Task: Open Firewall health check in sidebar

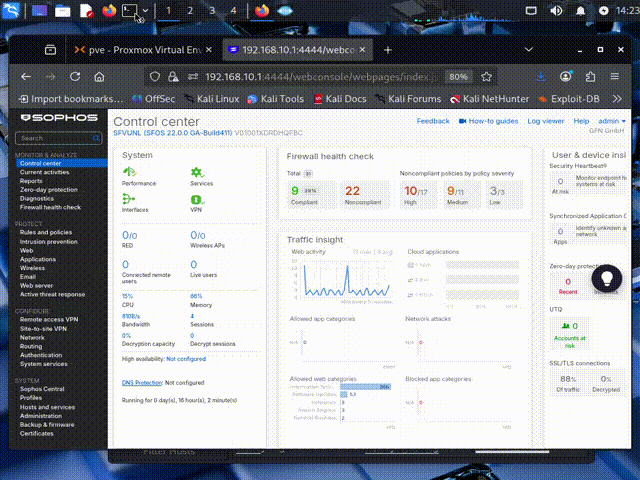Action: 50,207
